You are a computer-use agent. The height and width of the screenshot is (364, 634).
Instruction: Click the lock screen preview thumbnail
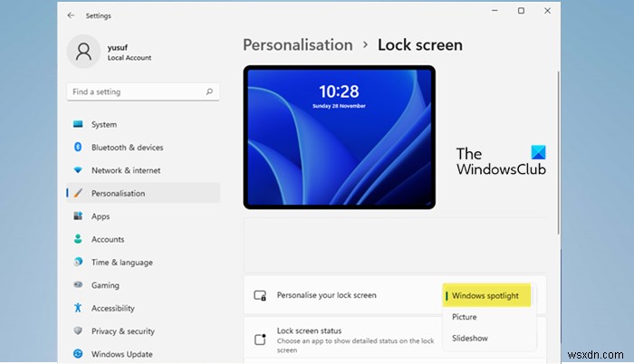point(340,137)
